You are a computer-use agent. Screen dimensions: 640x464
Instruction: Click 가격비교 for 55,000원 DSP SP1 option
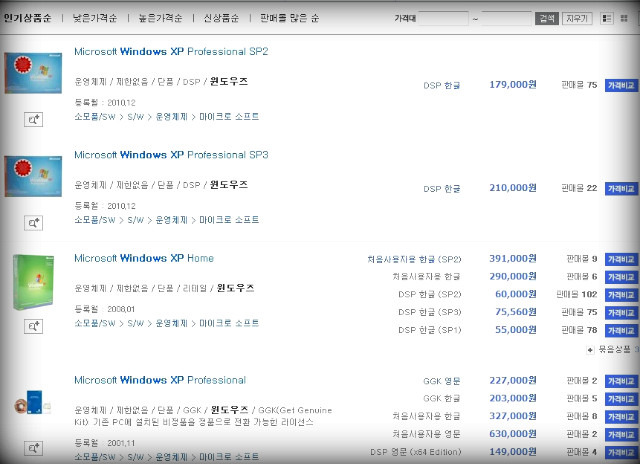[621, 331]
